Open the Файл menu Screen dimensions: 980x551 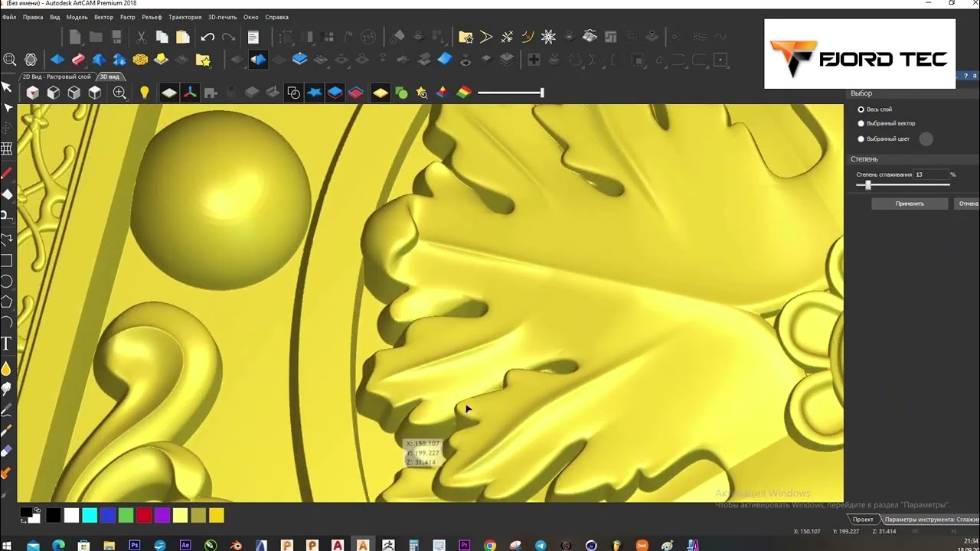point(9,17)
